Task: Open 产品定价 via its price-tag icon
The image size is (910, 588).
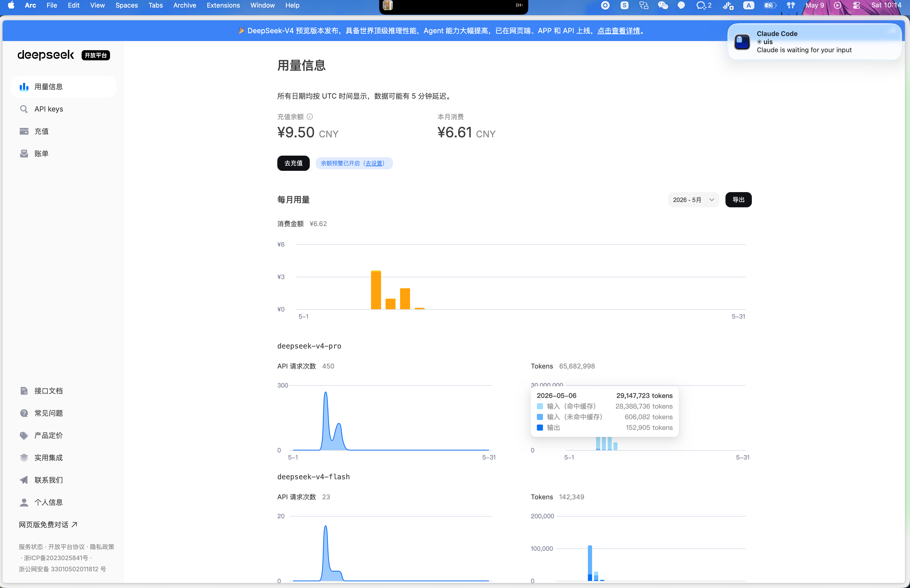Action: (x=24, y=435)
